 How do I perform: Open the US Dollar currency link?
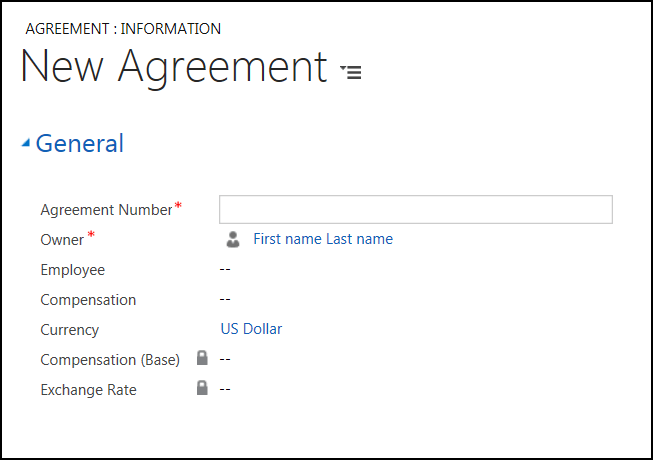(251, 329)
